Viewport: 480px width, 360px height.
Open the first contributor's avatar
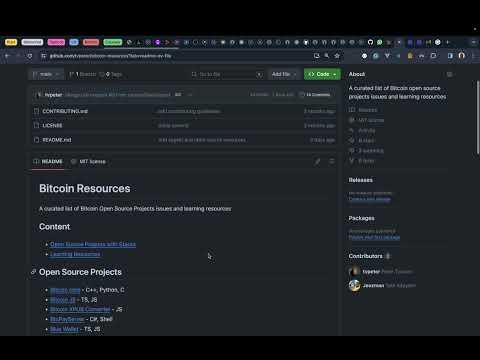354,272
